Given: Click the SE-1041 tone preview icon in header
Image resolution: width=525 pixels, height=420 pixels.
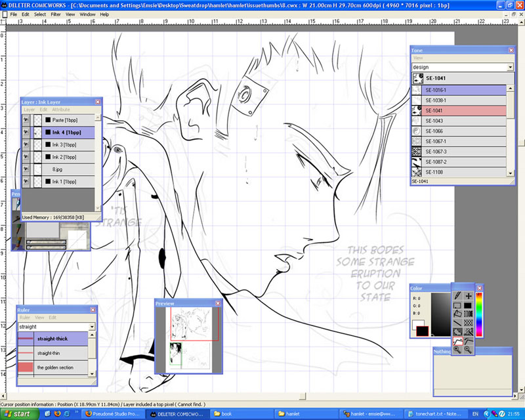Looking at the screenshot, I should pos(417,78).
